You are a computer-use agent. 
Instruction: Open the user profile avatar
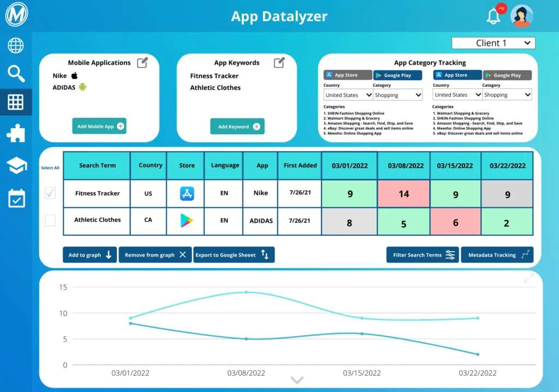[x=521, y=16]
